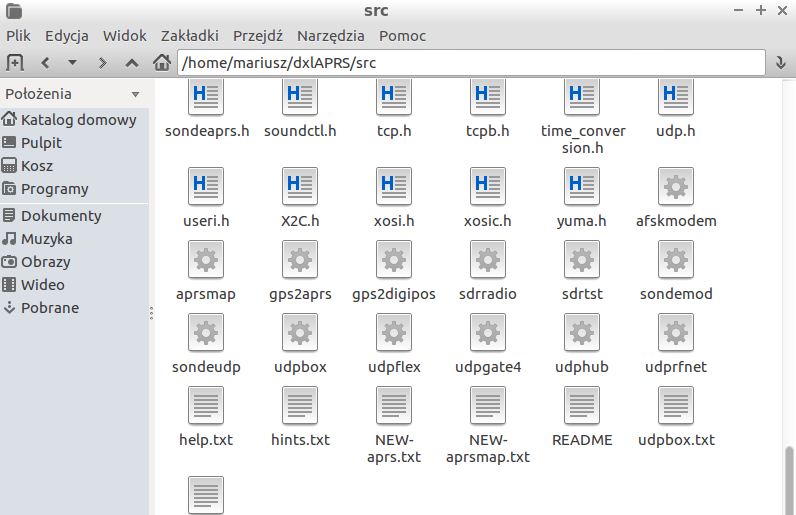Select Programy in sidebar
The width and height of the screenshot is (796, 515).
pos(74,189)
